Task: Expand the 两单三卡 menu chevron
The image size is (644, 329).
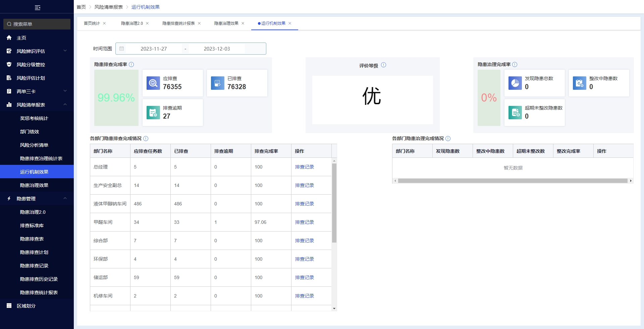Action: click(65, 91)
